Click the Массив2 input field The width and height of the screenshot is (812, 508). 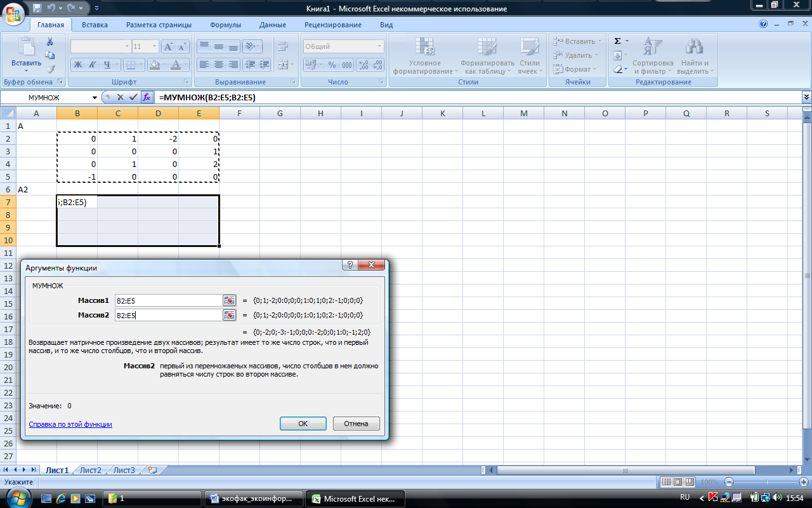[x=167, y=315]
